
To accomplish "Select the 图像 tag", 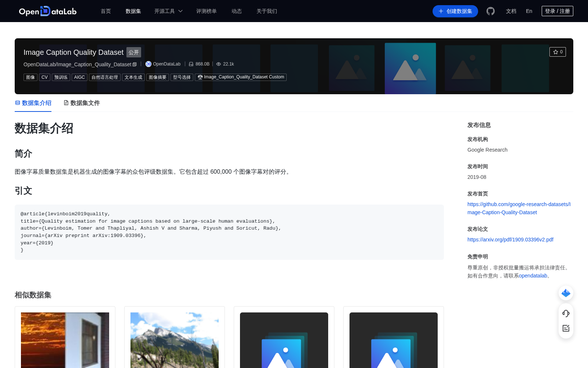I will pyautogui.click(x=31, y=77).
